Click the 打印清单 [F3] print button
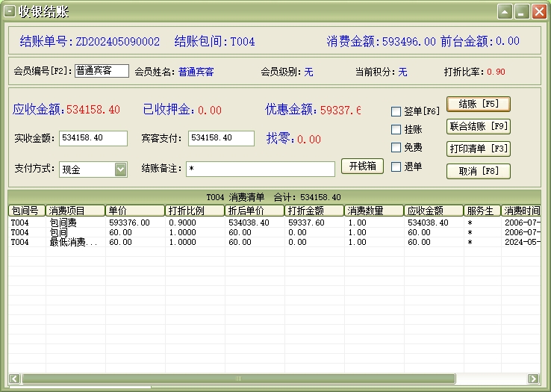Viewport: 551px width, 392px height. point(478,149)
